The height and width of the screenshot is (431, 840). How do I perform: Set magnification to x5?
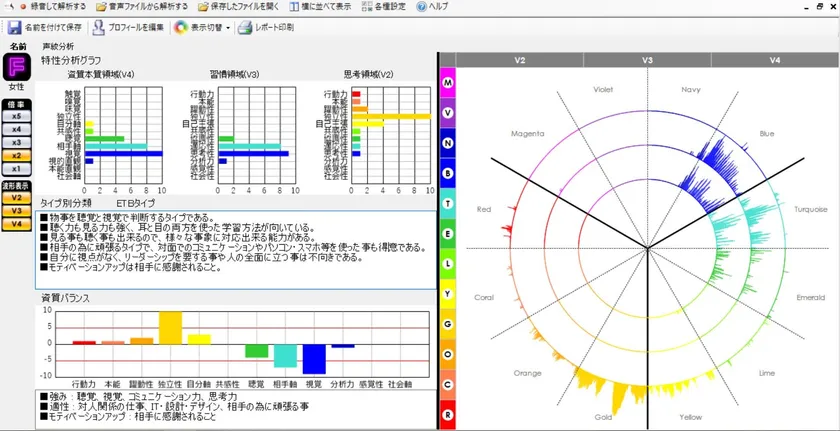[x=17, y=116]
